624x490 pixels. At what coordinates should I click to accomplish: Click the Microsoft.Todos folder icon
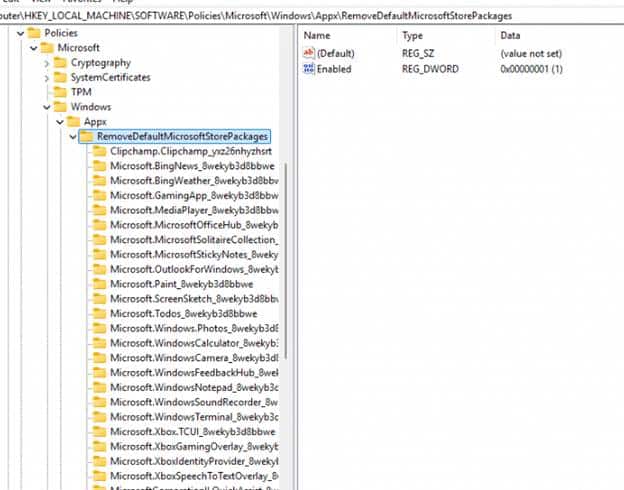coord(99,313)
